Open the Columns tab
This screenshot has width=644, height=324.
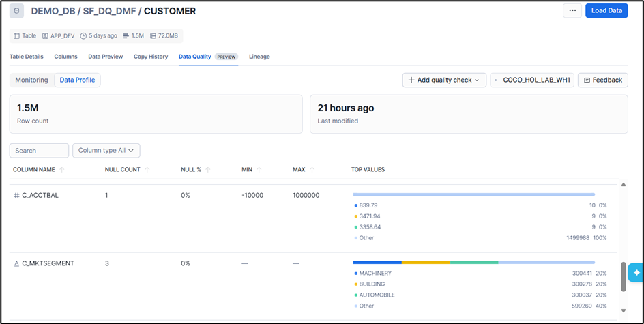(65, 57)
